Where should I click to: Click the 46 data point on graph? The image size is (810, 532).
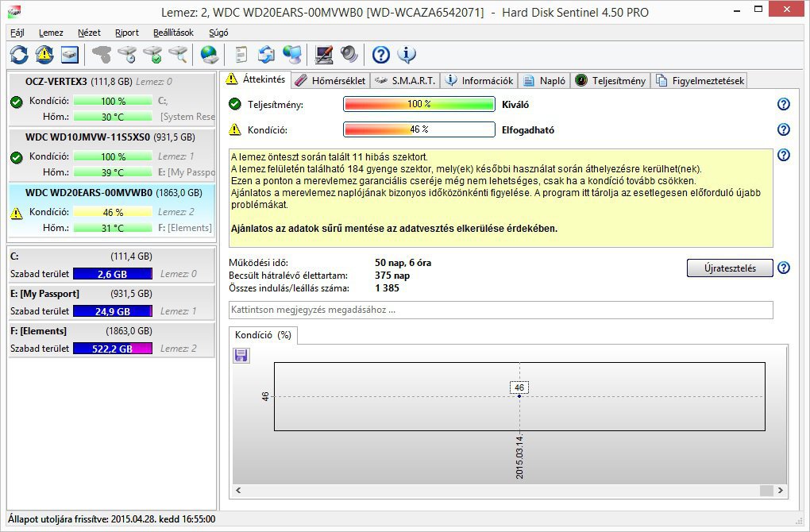click(x=519, y=396)
